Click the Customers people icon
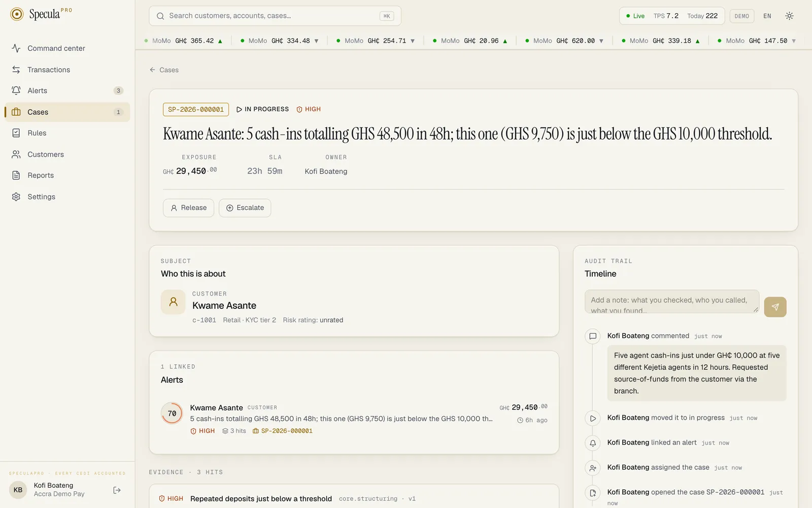This screenshot has height=508, width=812. click(16, 154)
